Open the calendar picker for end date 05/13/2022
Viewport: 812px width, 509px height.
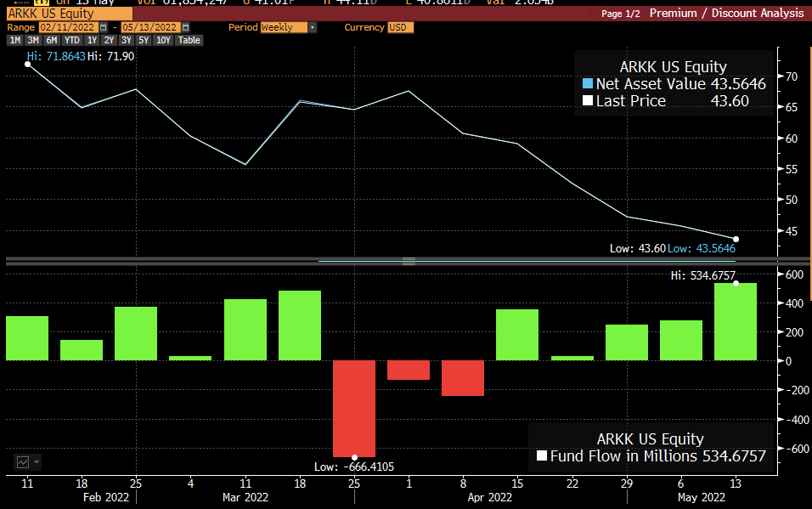pos(186,27)
